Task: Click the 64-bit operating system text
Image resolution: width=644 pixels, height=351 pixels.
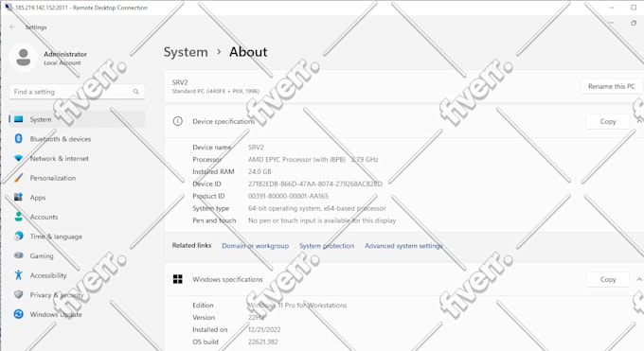Action: tap(317, 208)
